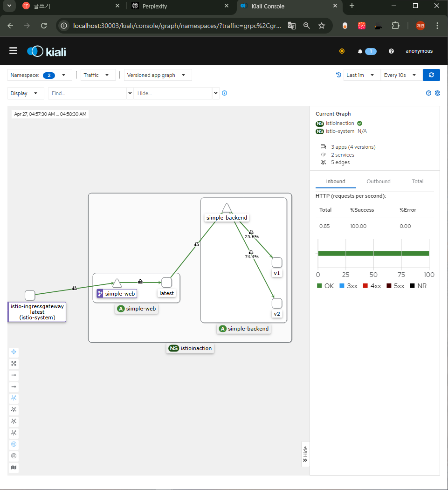
Task: Switch to the Inbound tab
Action: pyautogui.click(x=336, y=181)
